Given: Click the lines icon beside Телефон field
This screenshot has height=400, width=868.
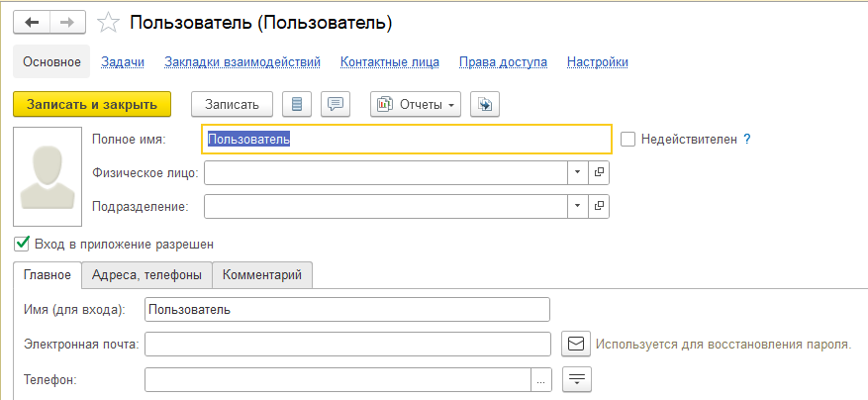Looking at the screenshot, I should 575,378.
